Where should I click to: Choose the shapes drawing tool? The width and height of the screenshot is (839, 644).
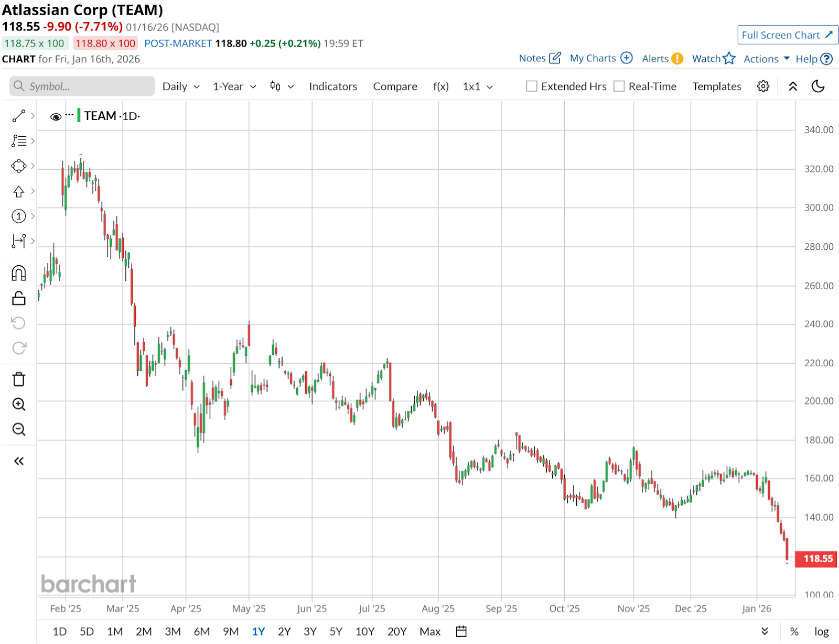(x=19, y=166)
